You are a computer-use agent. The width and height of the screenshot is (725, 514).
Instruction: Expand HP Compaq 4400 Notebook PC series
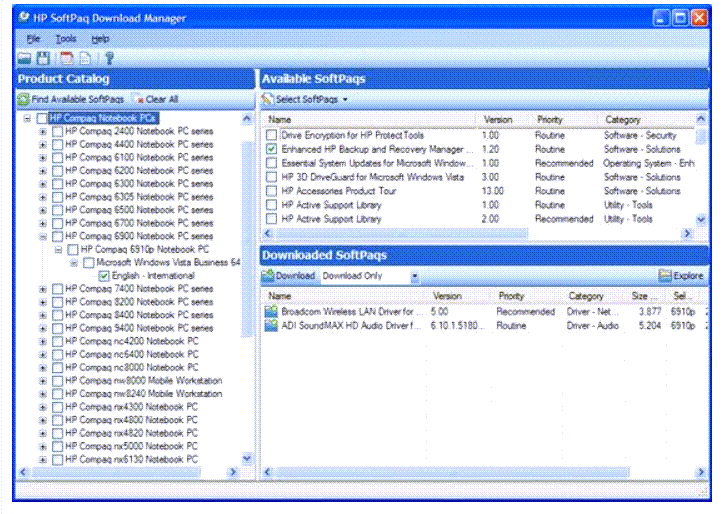click(43, 145)
